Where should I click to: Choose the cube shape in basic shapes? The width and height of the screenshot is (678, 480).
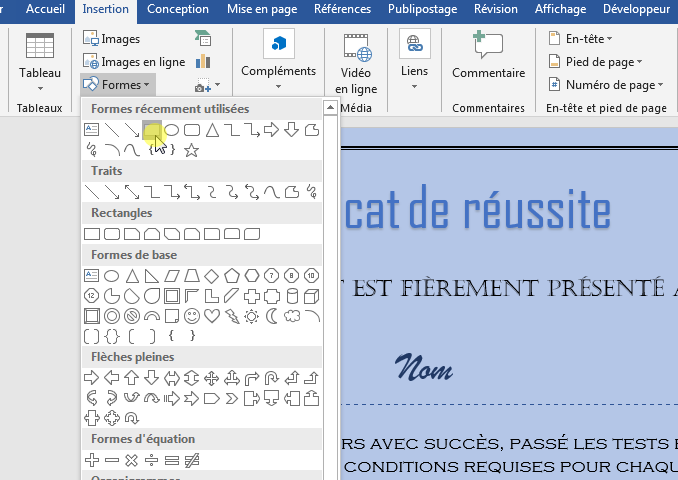click(311, 296)
